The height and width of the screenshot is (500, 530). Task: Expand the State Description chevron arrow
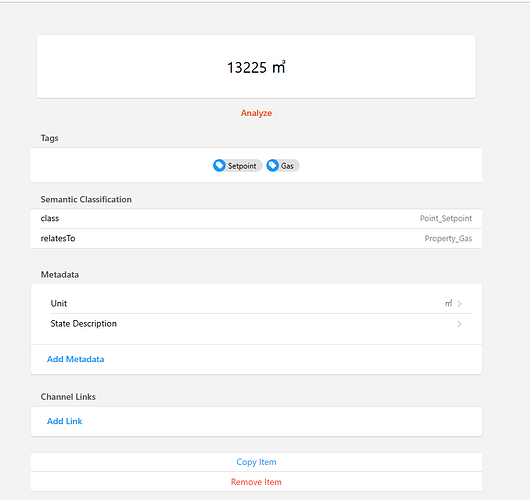coord(459,324)
